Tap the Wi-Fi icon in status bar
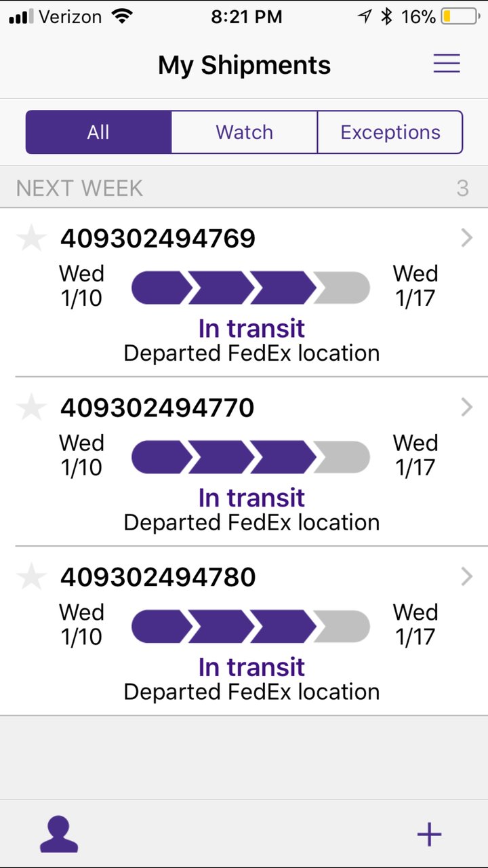The height and width of the screenshot is (868, 488). coord(122,17)
